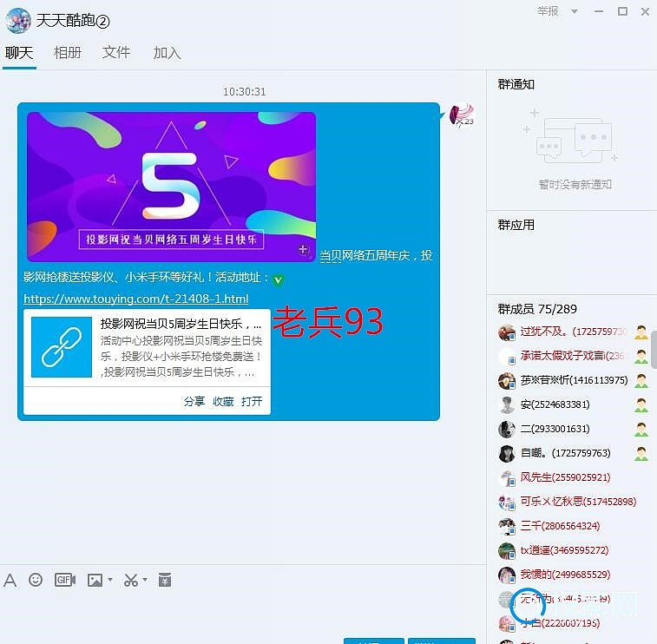Open the font settings (A) tool
This screenshot has height=644, width=657.
(x=10, y=580)
